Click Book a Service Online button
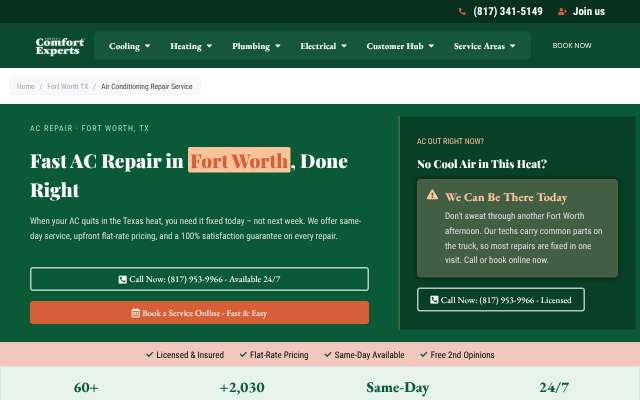Image resolution: width=640 pixels, height=400 pixels. point(199,313)
